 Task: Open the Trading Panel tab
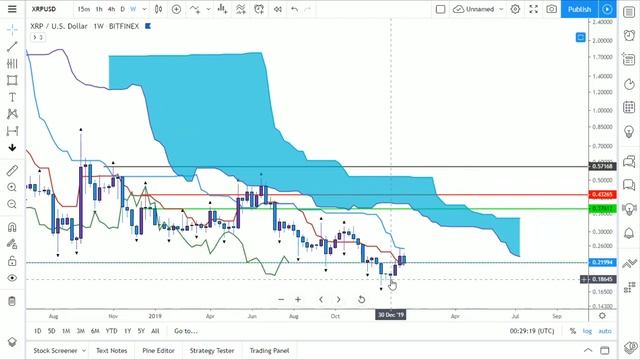tap(269, 351)
